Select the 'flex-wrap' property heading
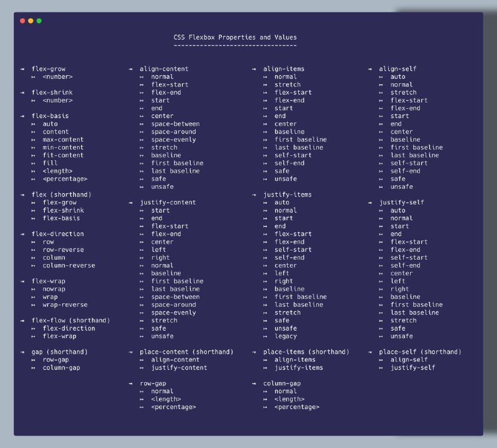 [48, 281]
